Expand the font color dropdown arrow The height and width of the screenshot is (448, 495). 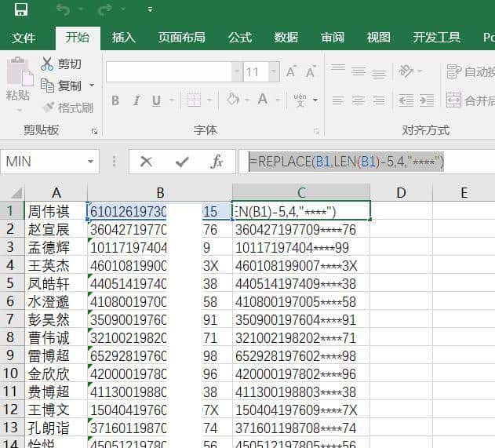tap(278, 100)
